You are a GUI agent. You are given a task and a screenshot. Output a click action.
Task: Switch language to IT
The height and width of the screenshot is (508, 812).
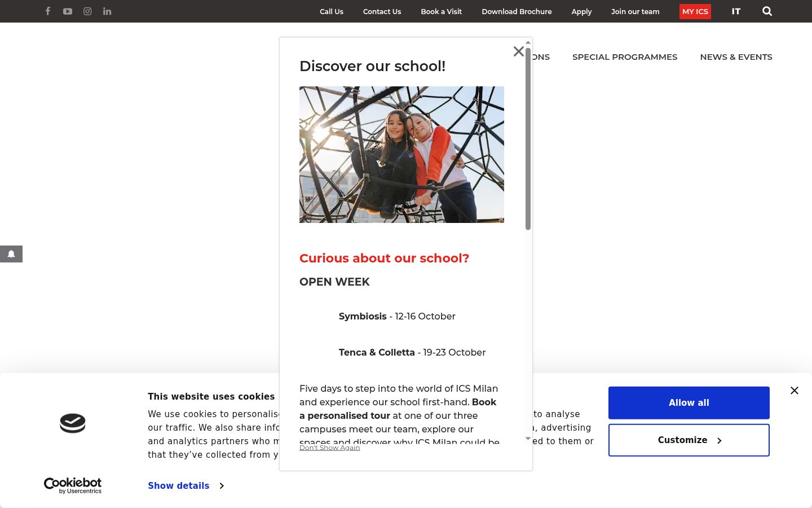pos(736,11)
